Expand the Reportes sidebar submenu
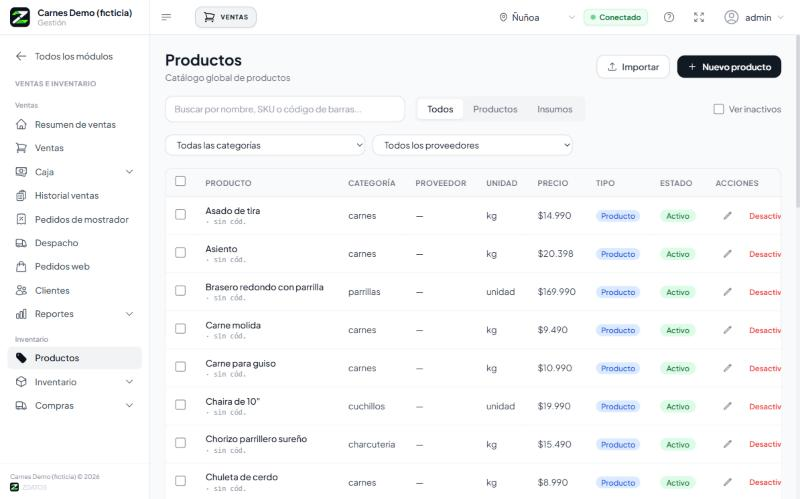800x499 pixels. tap(130, 314)
